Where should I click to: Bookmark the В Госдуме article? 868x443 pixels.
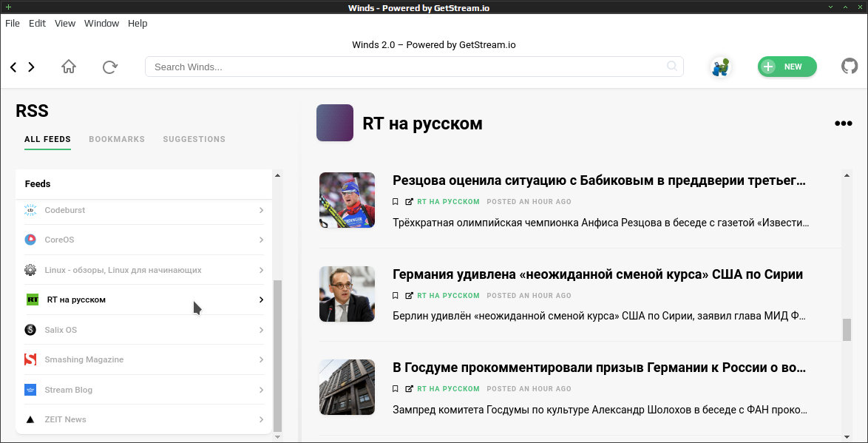[x=396, y=389]
